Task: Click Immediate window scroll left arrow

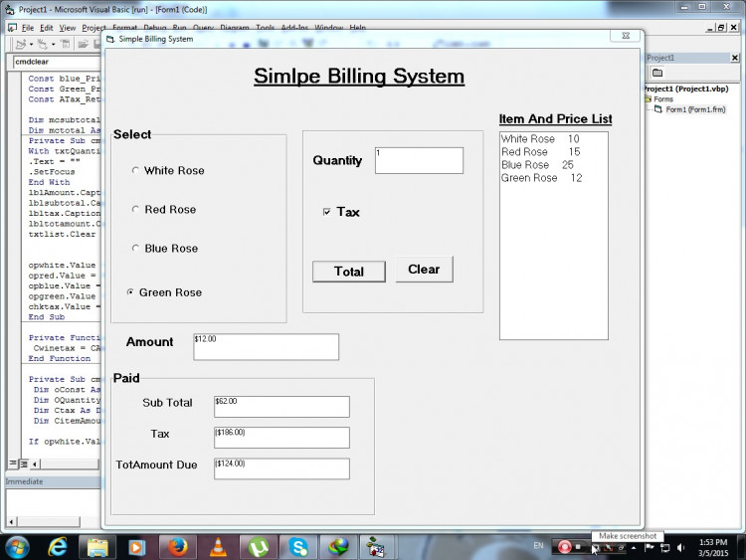Action: tap(11, 521)
